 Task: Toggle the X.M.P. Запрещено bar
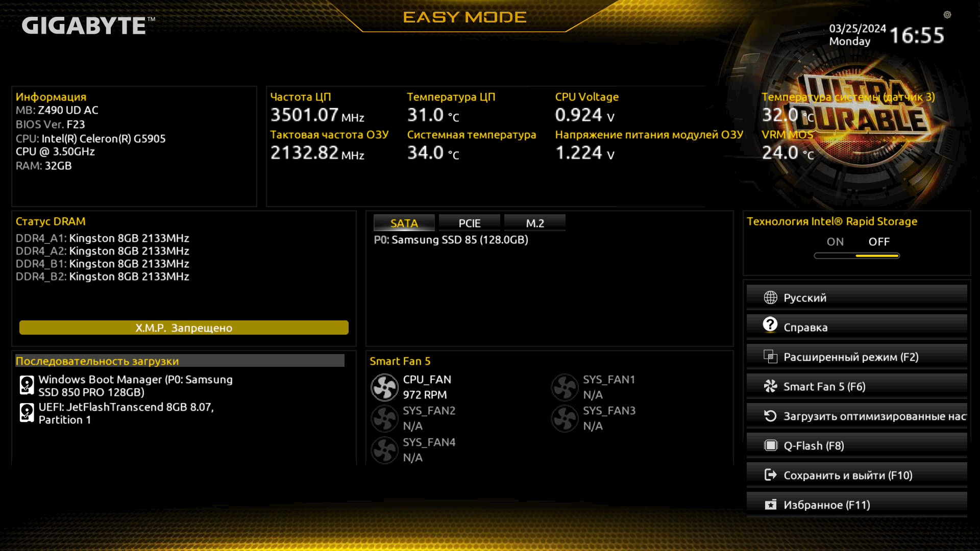coord(184,328)
